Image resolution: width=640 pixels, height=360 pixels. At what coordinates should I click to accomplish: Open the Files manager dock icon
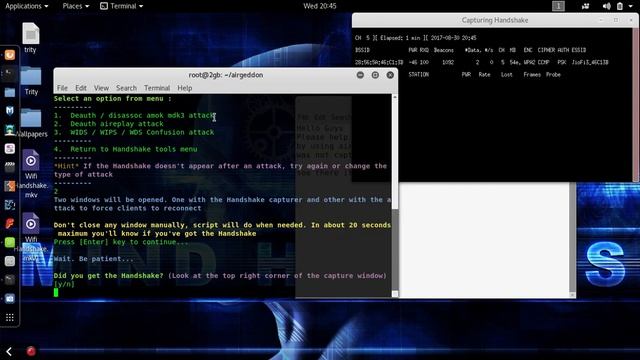click(x=10, y=92)
